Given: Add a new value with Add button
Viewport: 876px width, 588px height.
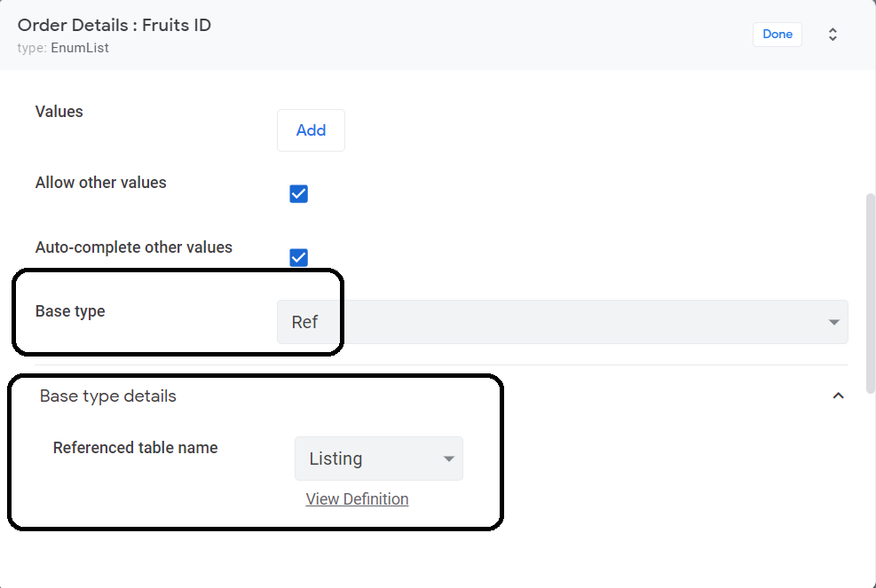Looking at the screenshot, I should tap(311, 130).
